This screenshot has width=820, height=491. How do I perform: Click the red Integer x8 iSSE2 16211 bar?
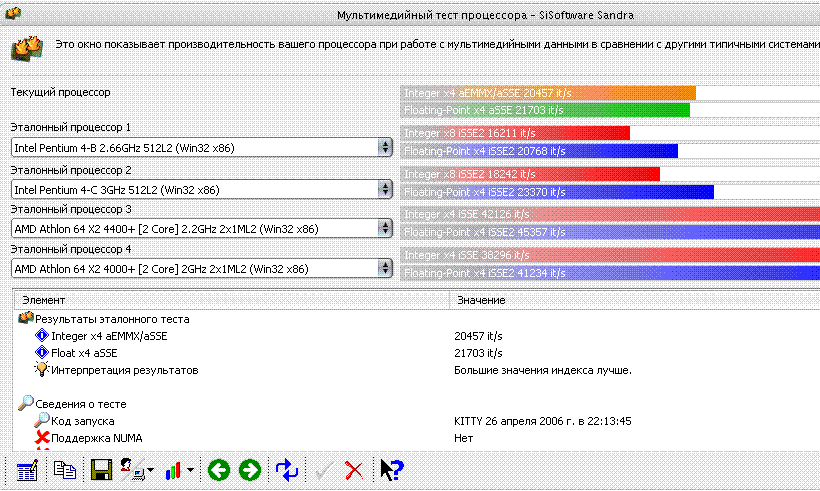coord(515,133)
